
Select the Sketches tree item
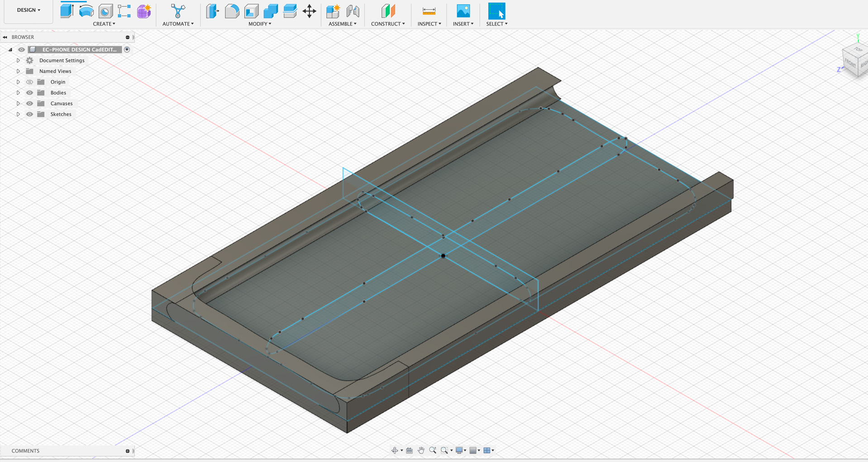(x=61, y=114)
